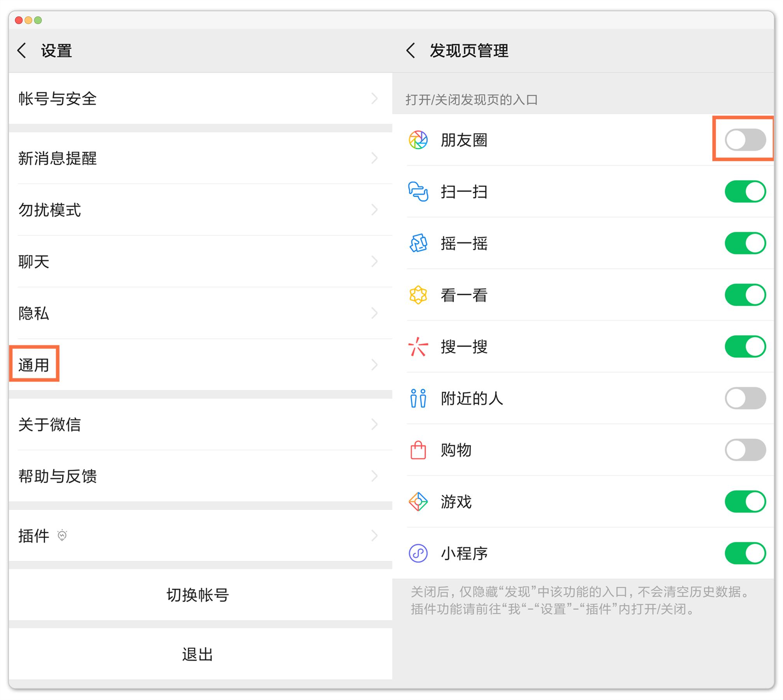783x700 pixels.
Task: Enable the 附近的人 toggle switch
Action: [x=744, y=398]
